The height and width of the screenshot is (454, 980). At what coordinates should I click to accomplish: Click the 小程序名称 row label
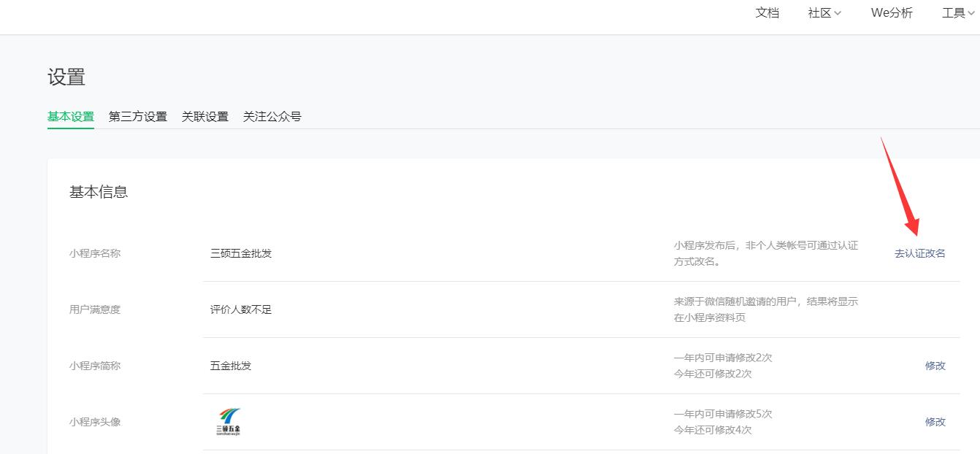95,253
